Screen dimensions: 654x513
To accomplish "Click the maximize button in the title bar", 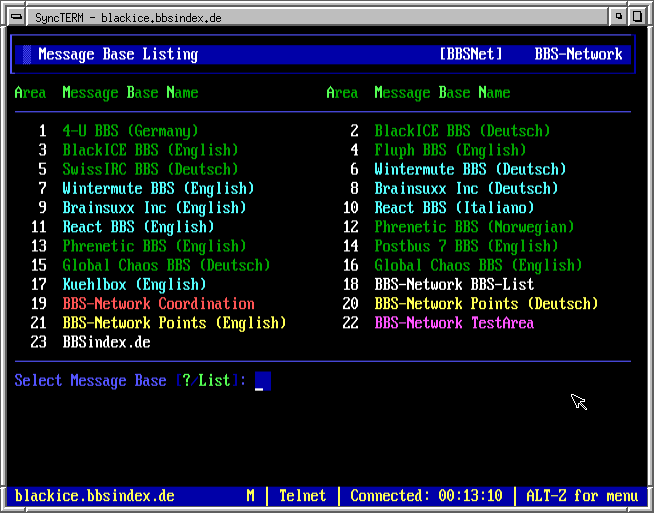I will click(637, 17).
